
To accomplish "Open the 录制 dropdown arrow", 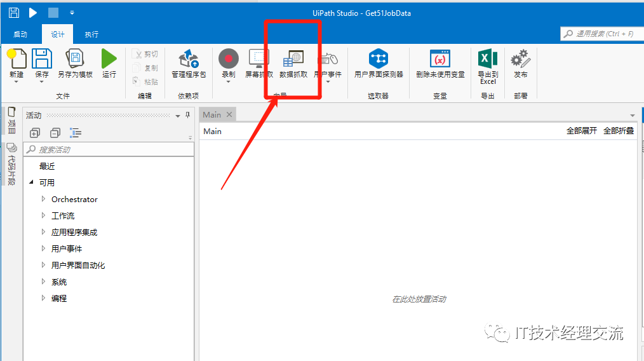I will (x=229, y=82).
